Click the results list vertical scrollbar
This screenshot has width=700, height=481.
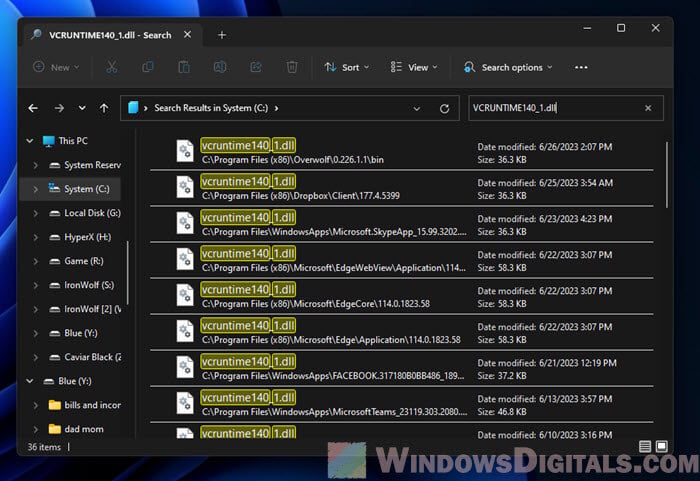[x=667, y=175]
